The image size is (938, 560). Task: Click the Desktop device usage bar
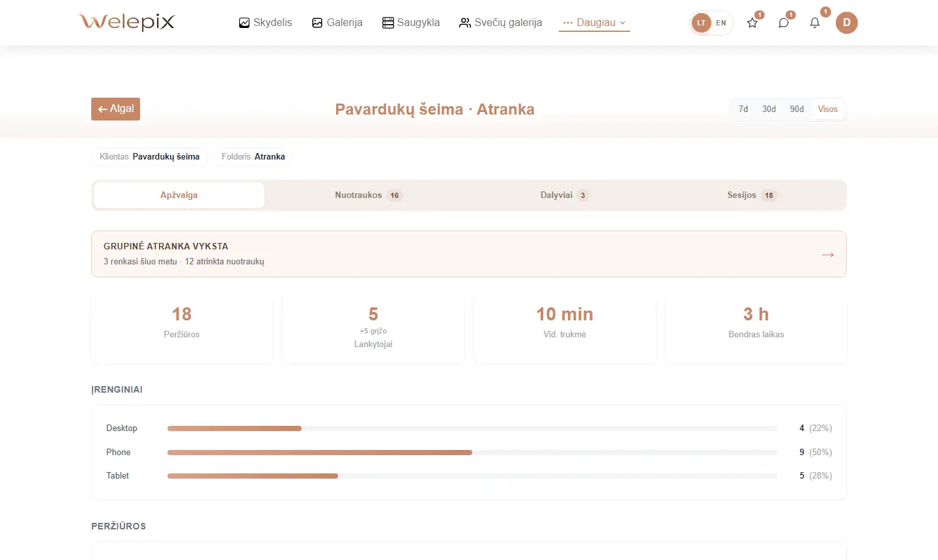[472, 428]
